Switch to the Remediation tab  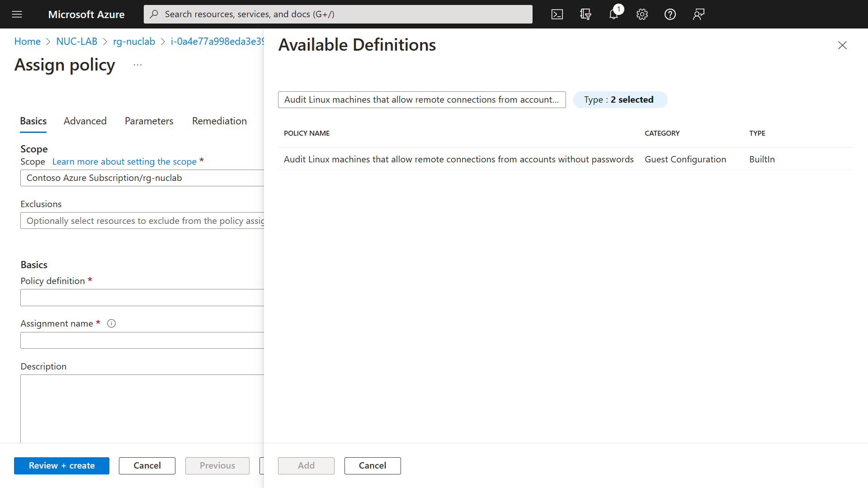(x=219, y=121)
